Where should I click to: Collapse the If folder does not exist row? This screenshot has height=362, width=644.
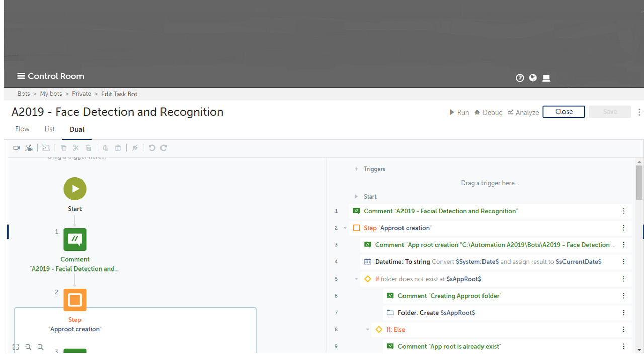(x=356, y=279)
